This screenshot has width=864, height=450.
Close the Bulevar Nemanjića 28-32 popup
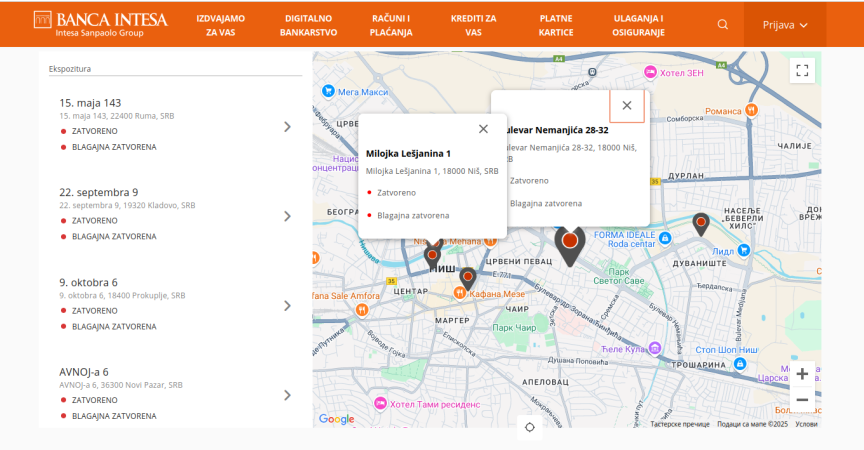(627, 105)
